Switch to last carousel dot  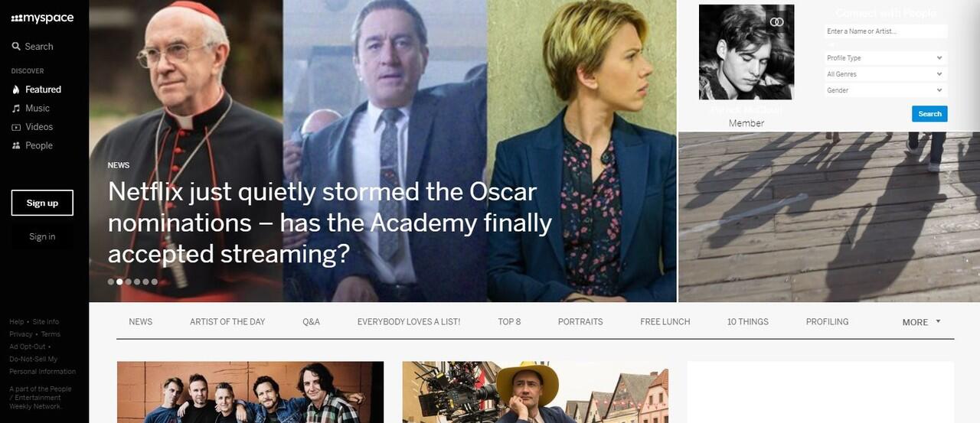155,281
